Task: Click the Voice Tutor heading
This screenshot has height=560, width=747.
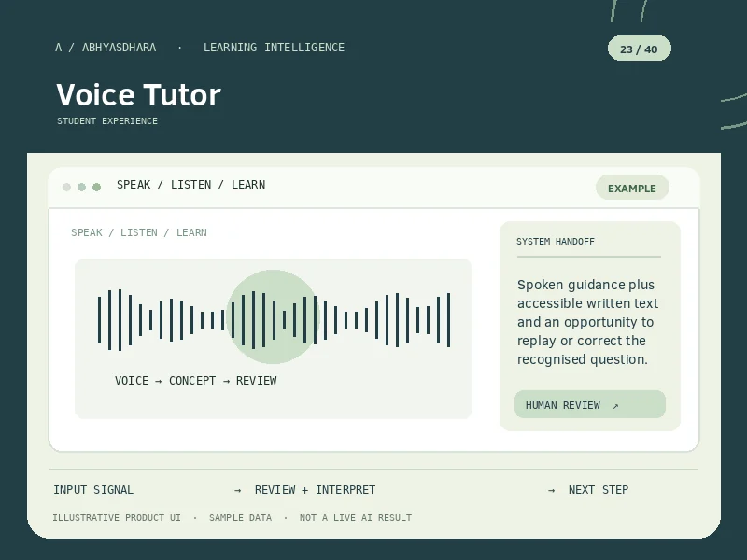Action: point(138,94)
